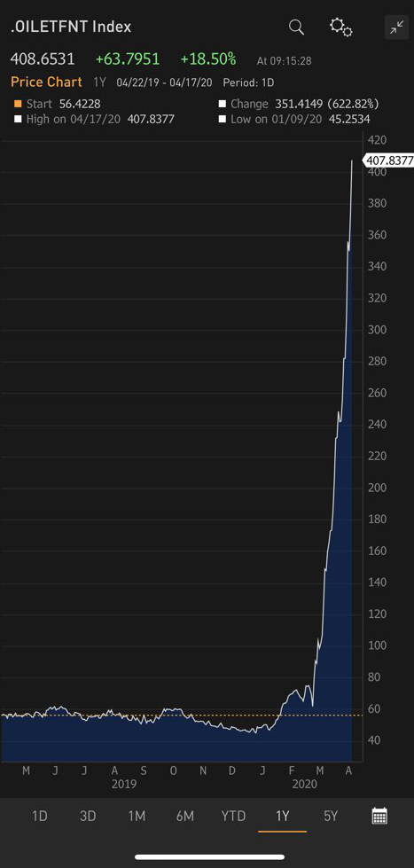Tap the .OILETFNT Index title
The width and height of the screenshot is (414, 868).
(x=71, y=27)
